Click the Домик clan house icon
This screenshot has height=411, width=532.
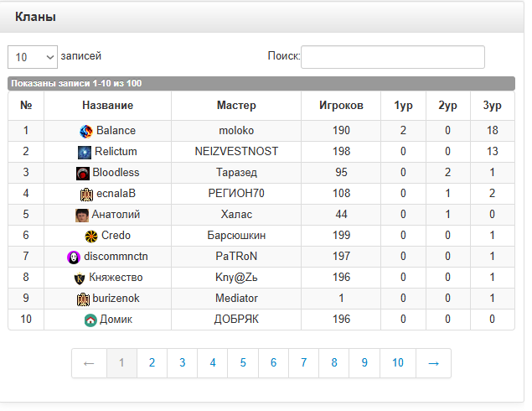(x=90, y=320)
